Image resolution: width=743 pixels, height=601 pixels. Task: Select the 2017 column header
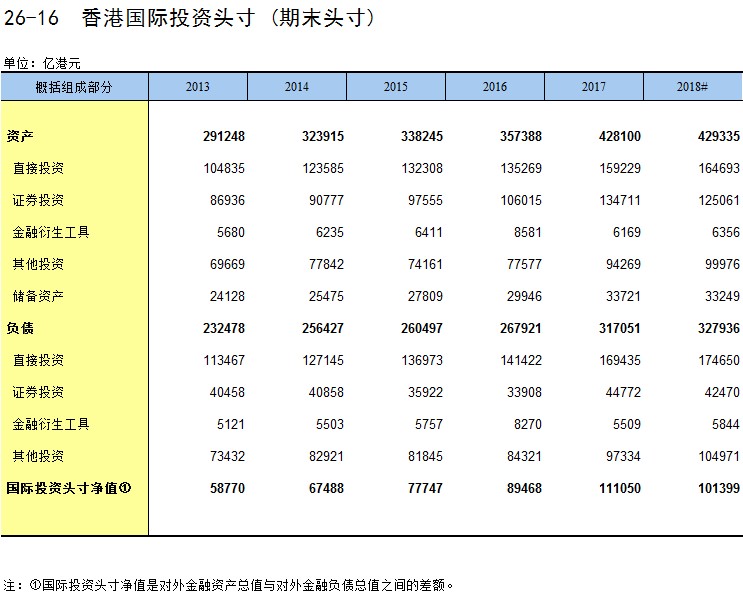pyautogui.click(x=594, y=87)
